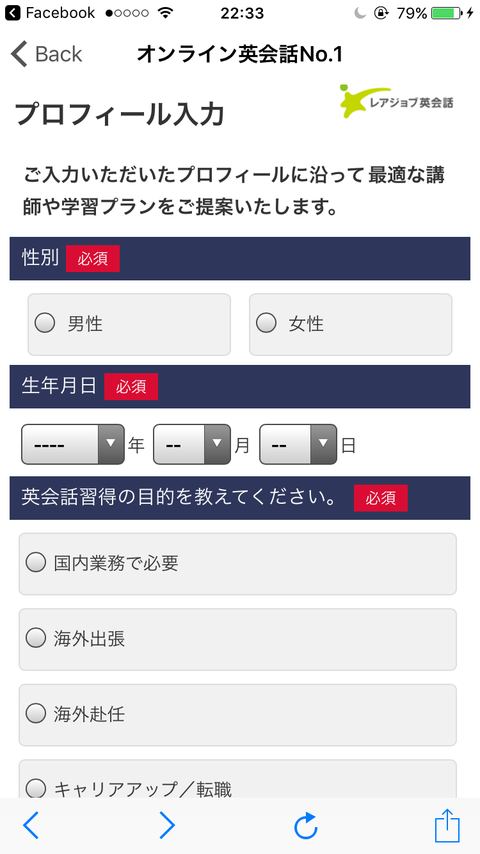Tap the オンライン英会話No.1 page title
The width and height of the screenshot is (480, 854).
[x=240, y=54]
